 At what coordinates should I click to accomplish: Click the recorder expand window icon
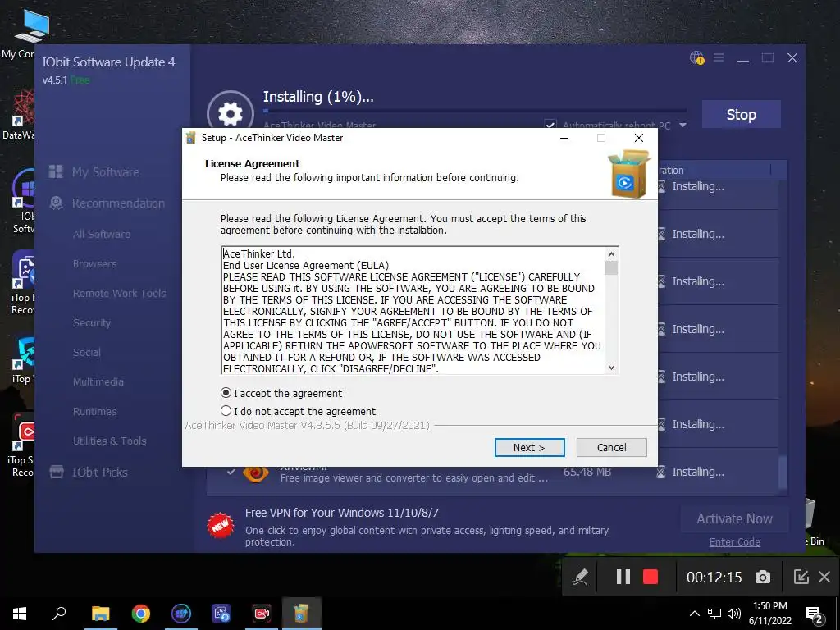[x=801, y=577]
